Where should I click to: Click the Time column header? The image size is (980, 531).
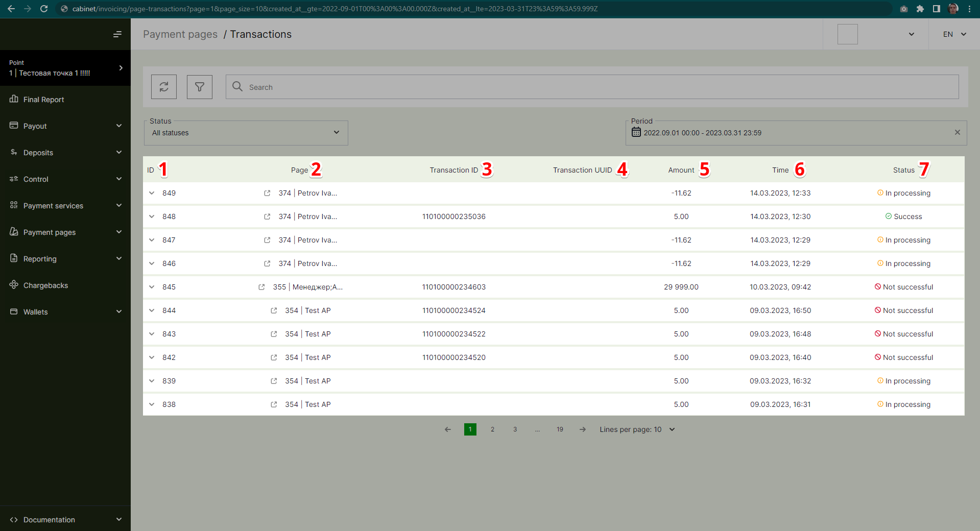pos(780,170)
